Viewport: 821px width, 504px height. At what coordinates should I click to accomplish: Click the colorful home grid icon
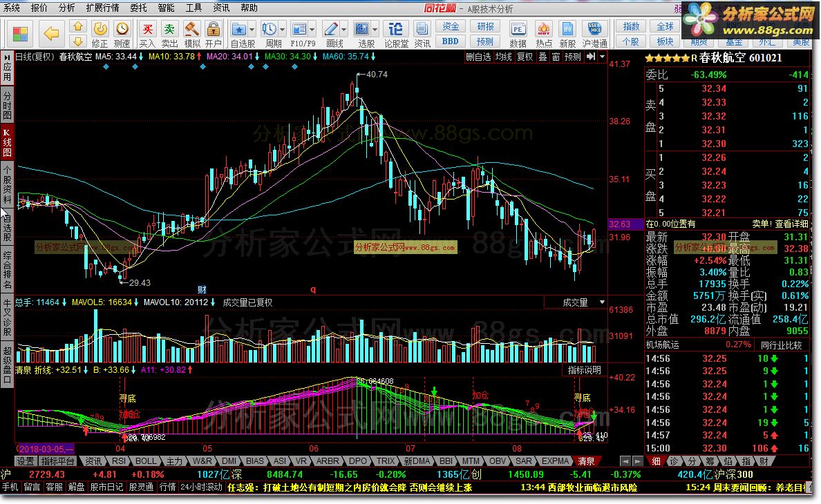20,35
